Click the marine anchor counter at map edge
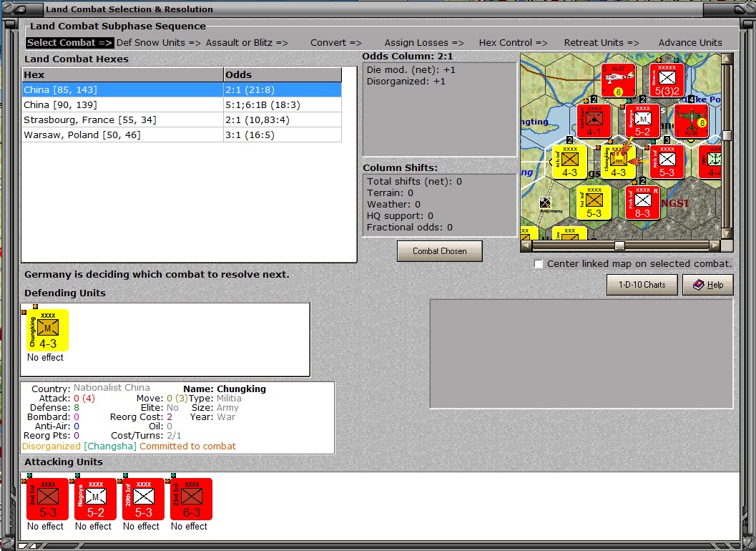 click(x=711, y=162)
